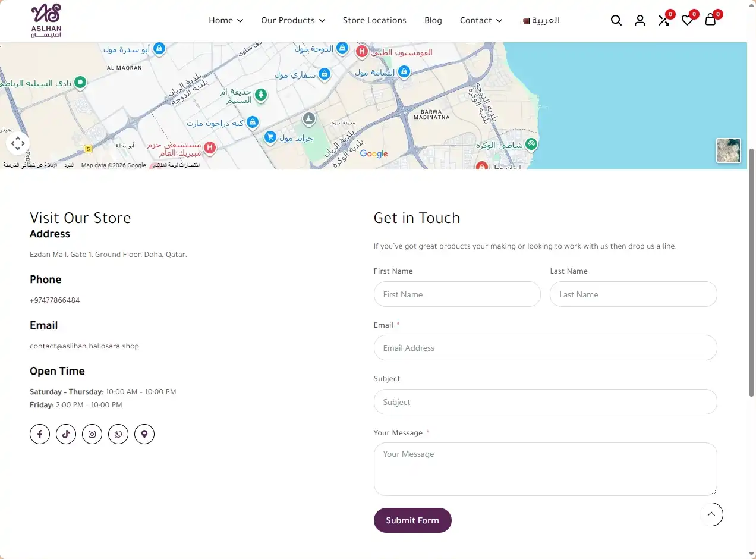Open the user account icon
Screen dimensions: 756x559
640,20
